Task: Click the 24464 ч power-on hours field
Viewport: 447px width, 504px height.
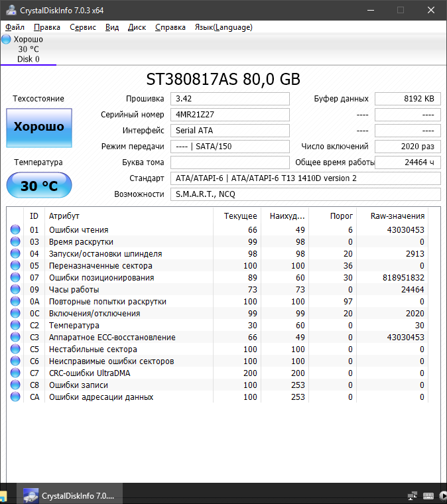Action: (407, 162)
